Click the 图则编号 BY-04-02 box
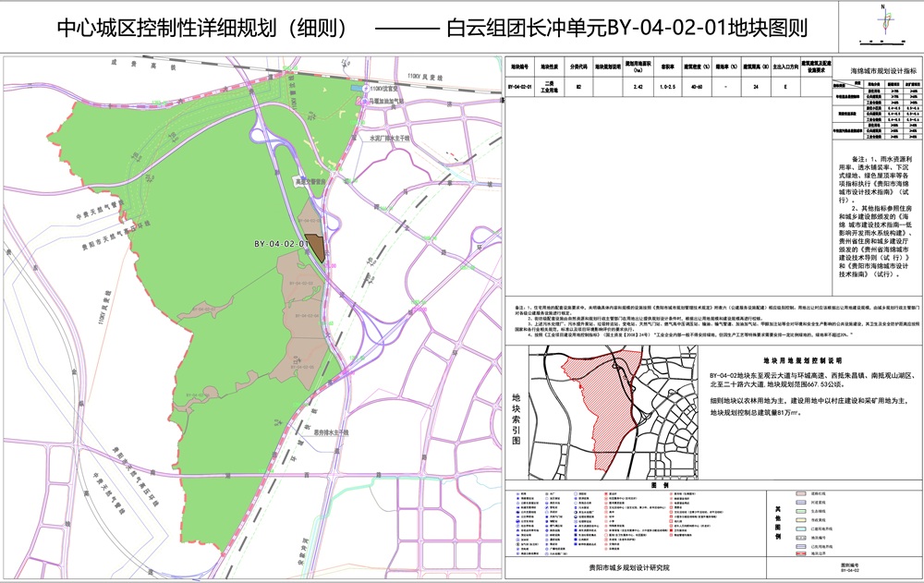 850,567
